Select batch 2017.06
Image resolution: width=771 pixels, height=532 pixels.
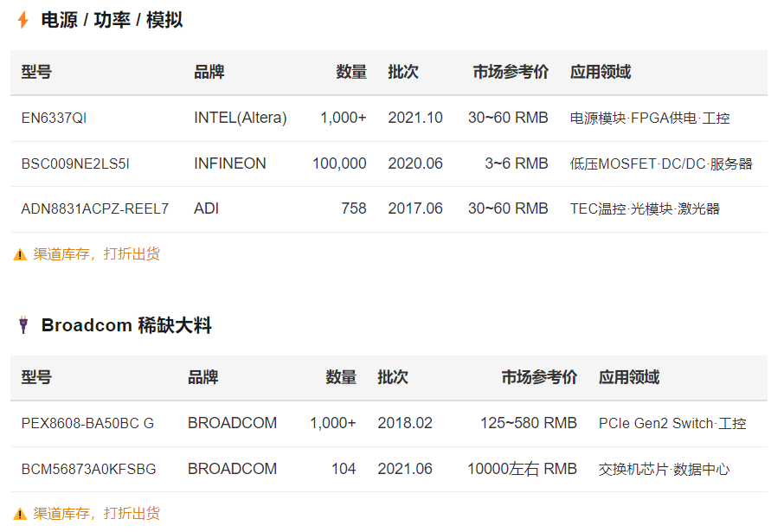click(415, 209)
